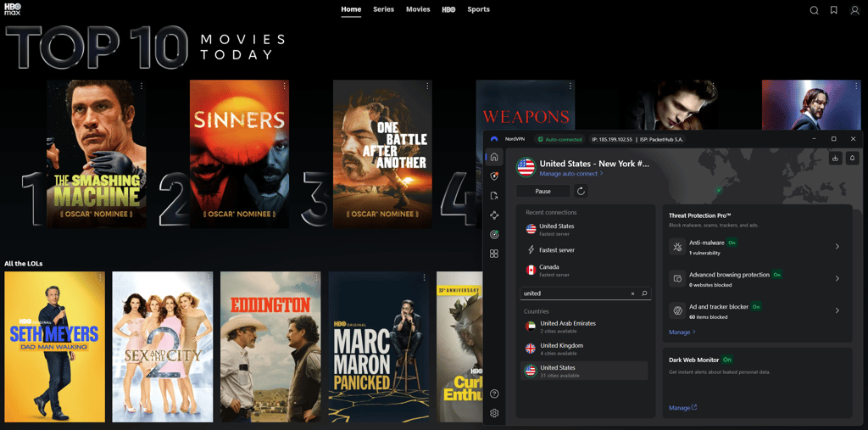Open the Eddington poster
Screen dimensions: 868x430
(x=270, y=347)
